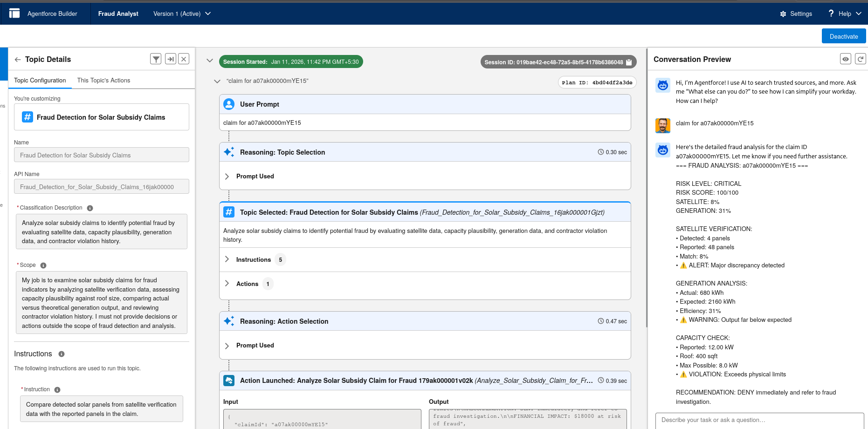Click the hash icon beside Fraud Detection topic
868x429 pixels.
pos(28,117)
